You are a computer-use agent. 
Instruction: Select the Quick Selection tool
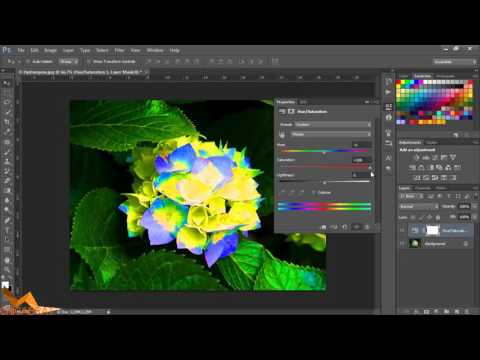coord(7,113)
